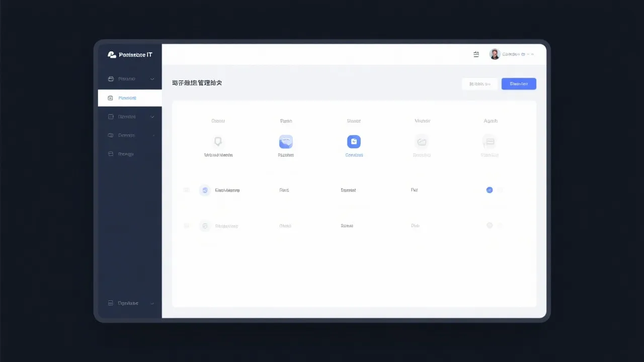
Task: Select the solid blue clipboard icon in the card row
Action: coord(354,142)
